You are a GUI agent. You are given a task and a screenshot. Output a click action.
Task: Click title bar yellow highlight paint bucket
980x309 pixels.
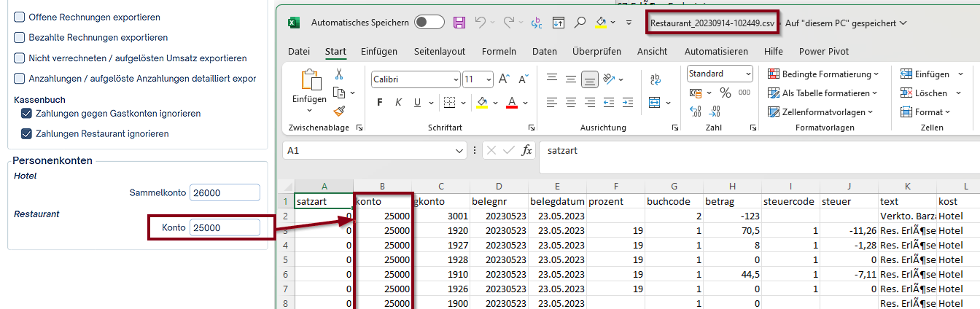coord(601,23)
